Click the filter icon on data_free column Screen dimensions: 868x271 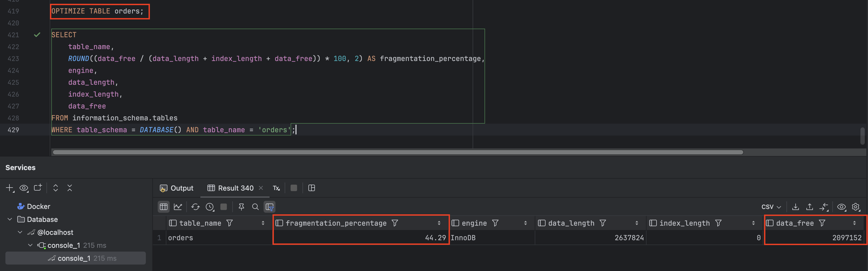822,223
